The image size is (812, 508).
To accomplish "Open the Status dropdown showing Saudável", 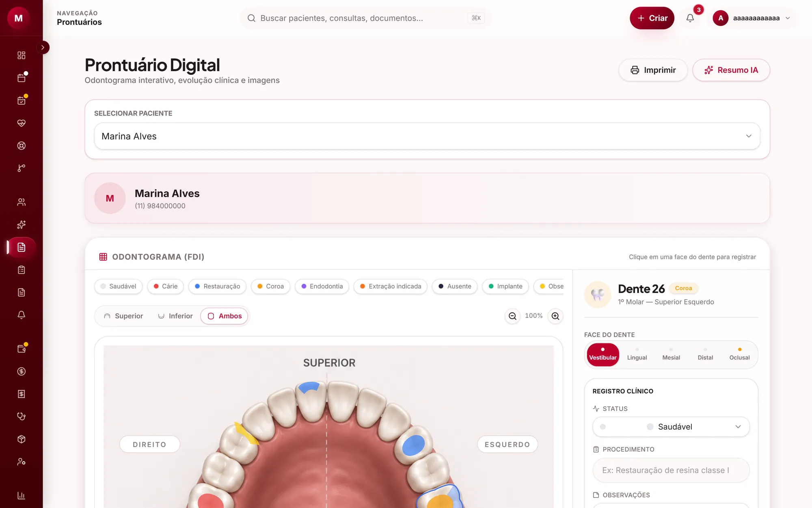I will (x=671, y=427).
